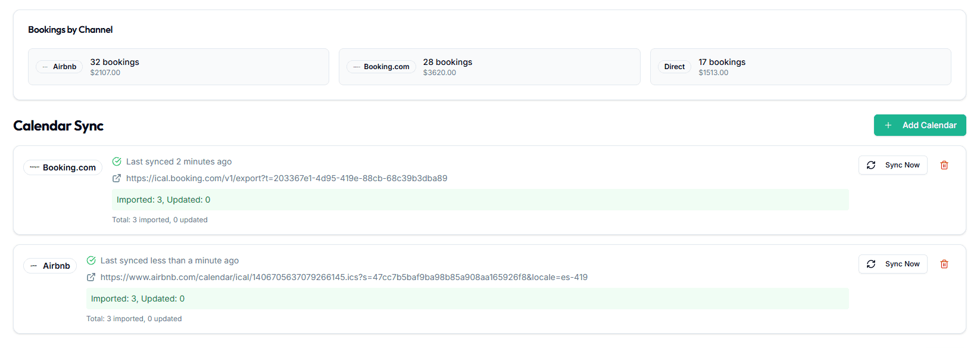Select the Booking.com 28 bookings channel card
The image size is (980, 348).
(x=489, y=67)
